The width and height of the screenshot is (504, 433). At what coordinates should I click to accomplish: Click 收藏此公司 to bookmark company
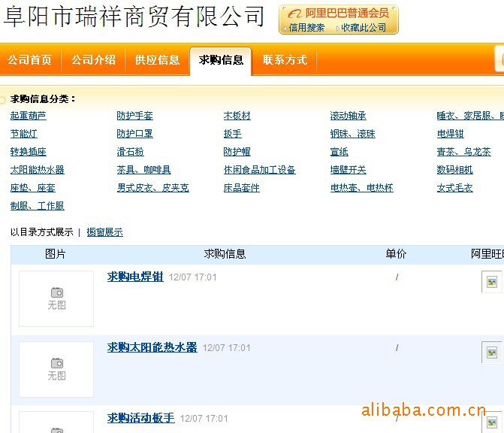(364, 28)
